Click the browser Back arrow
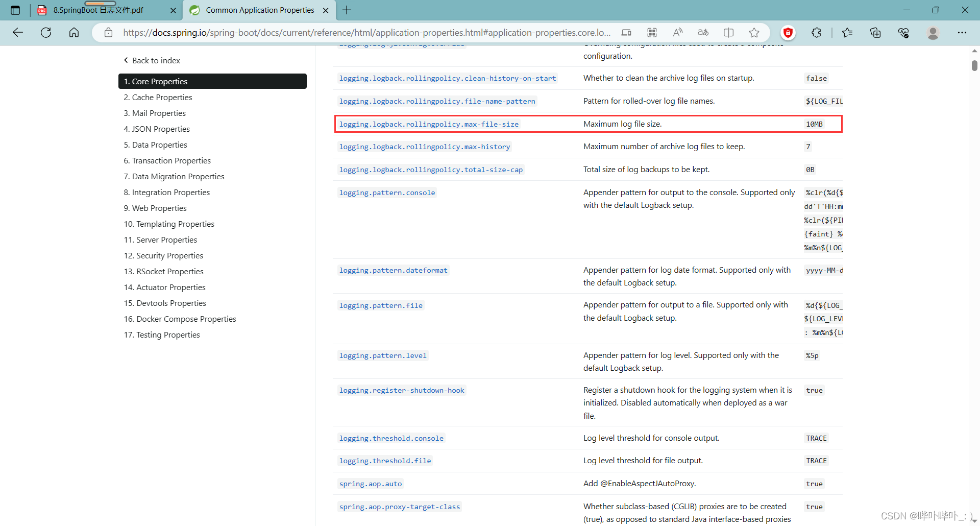980x526 pixels. [x=18, y=33]
